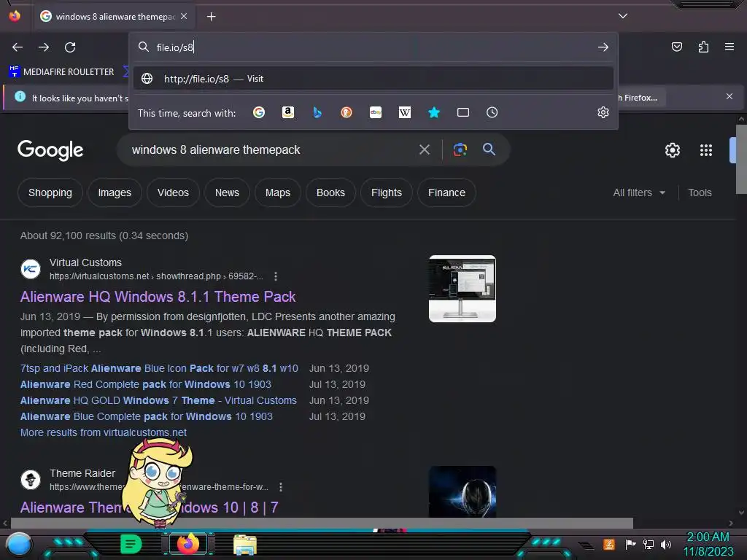Open MEDIAFIRE ROULETTER bookmark

point(61,72)
